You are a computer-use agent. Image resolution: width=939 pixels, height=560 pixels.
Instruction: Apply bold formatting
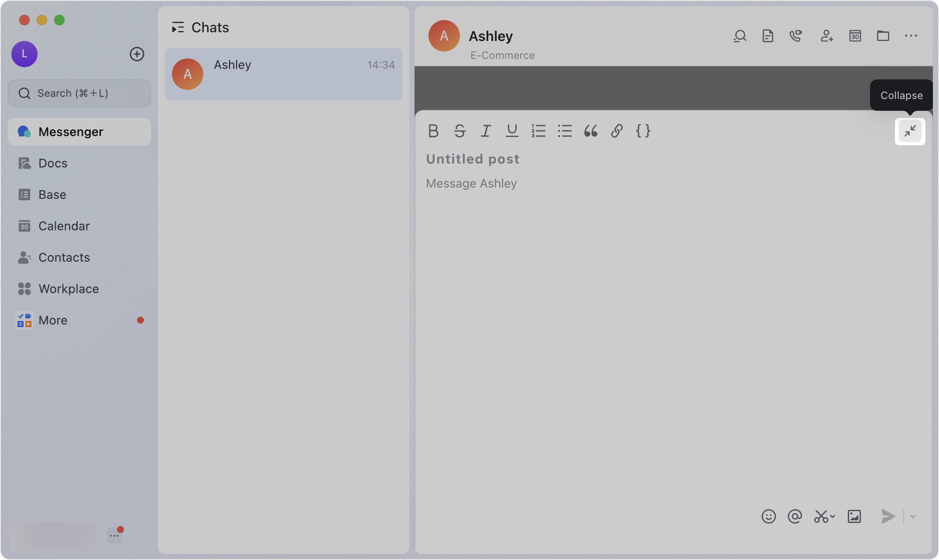[x=433, y=131]
